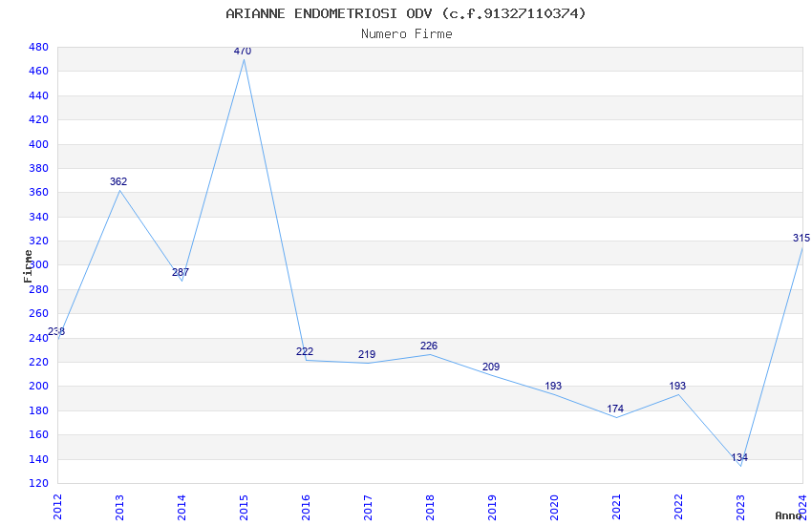
Task: Click y-axis value 260
Action: pyautogui.click(x=38, y=313)
